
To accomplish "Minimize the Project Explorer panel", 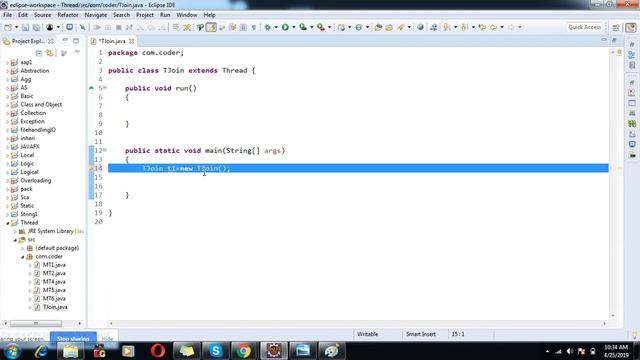I will click(65, 40).
